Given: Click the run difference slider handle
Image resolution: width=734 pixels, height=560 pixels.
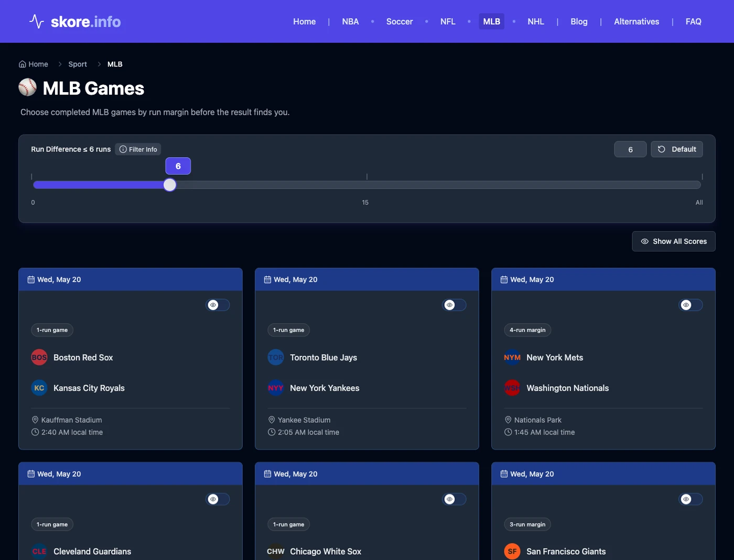Looking at the screenshot, I should point(170,185).
